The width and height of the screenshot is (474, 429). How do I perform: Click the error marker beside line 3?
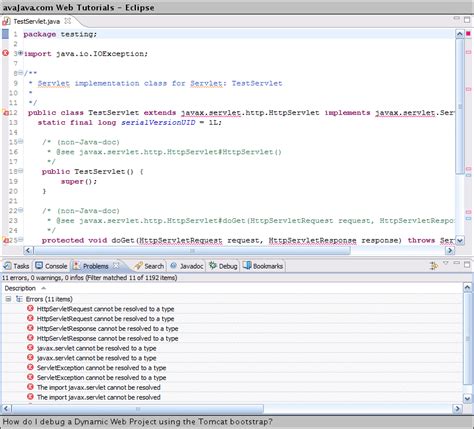click(x=5, y=53)
